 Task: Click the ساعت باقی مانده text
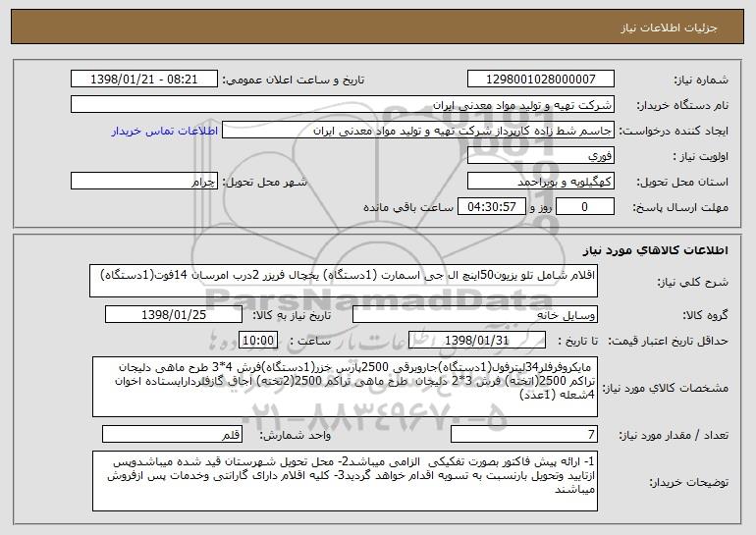click(408, 207)
